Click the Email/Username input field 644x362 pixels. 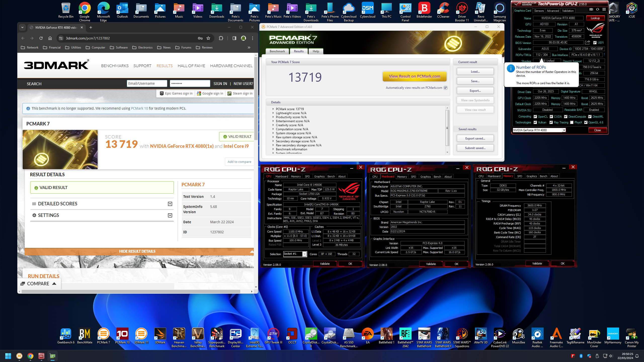coord(147,83)
